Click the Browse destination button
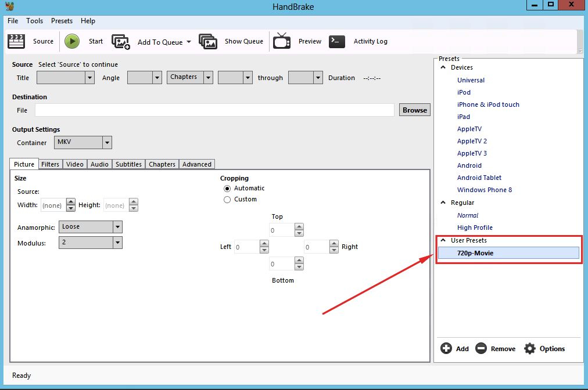Viewport: 588px width, 390px height. pos(415,110)
